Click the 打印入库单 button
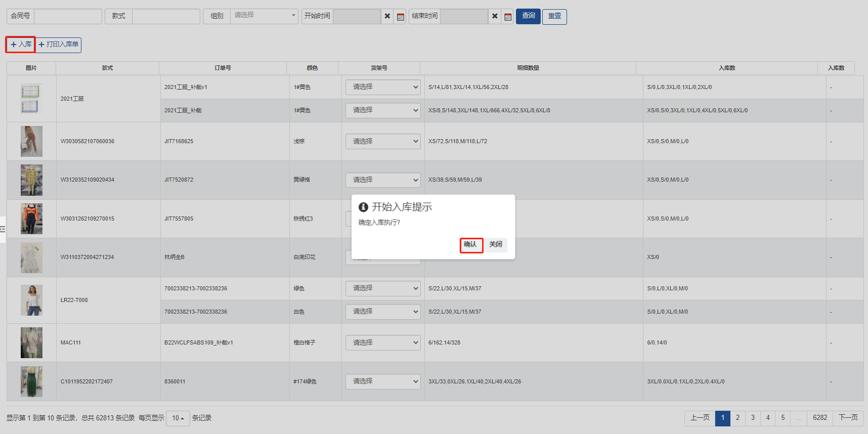 coord(59,45)
